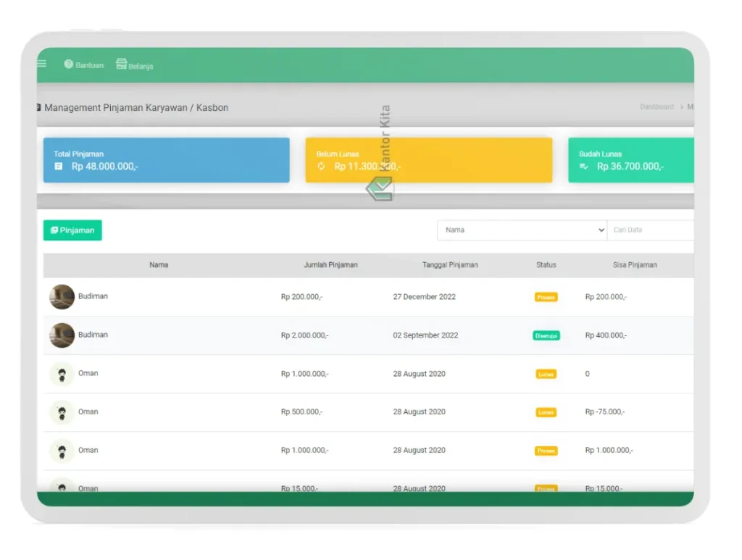Click the Cari Data search field

point(650,230)
